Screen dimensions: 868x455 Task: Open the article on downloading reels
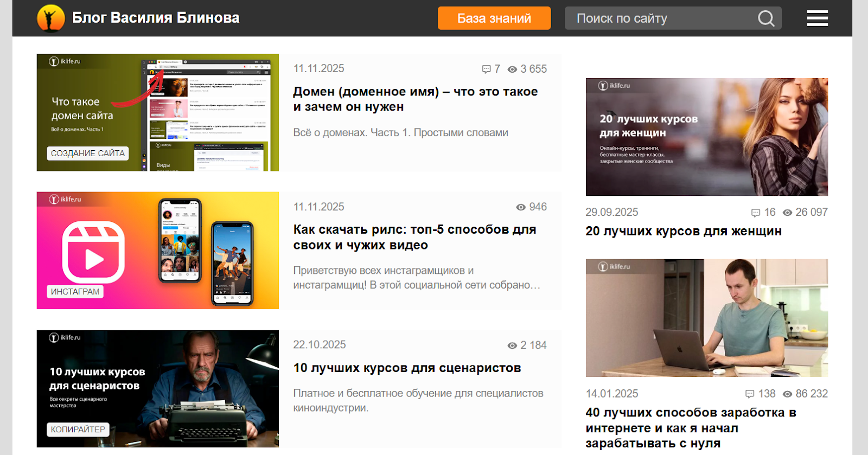click(x=414, y=237)
